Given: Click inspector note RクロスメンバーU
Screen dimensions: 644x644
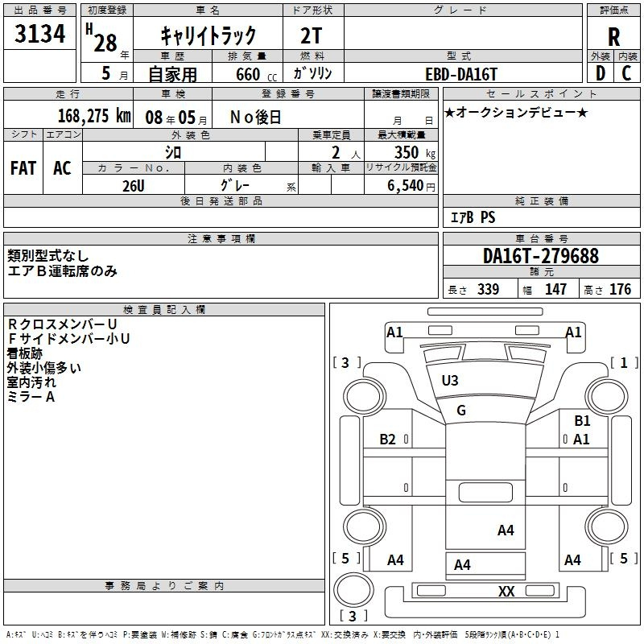Looking at the screenshot, I should point(62,324).
